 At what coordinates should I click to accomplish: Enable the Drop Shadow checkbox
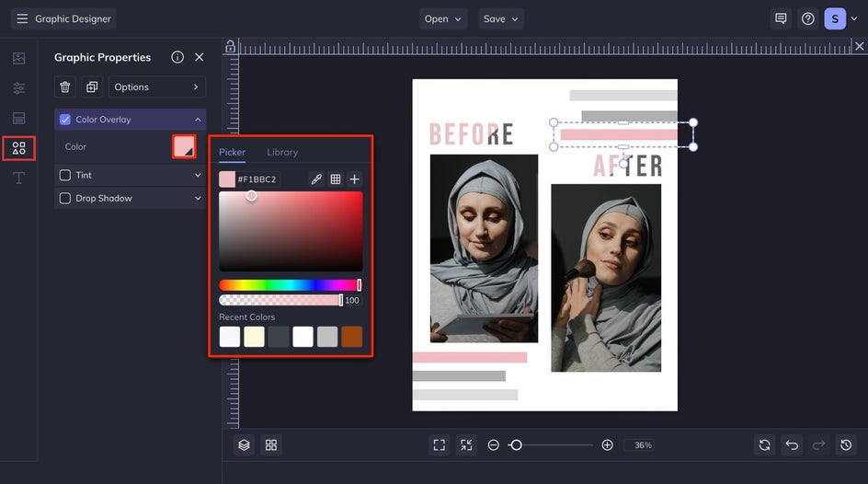64,198
